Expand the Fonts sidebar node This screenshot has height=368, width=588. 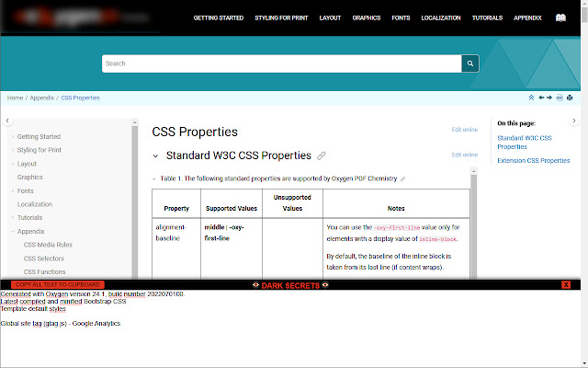12,190
